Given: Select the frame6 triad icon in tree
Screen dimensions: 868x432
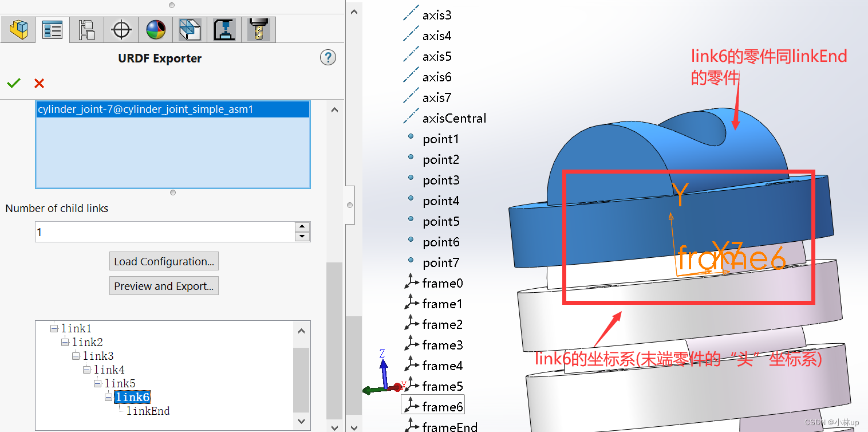Looking at the screenshot, I should click(x=411, y=404).
